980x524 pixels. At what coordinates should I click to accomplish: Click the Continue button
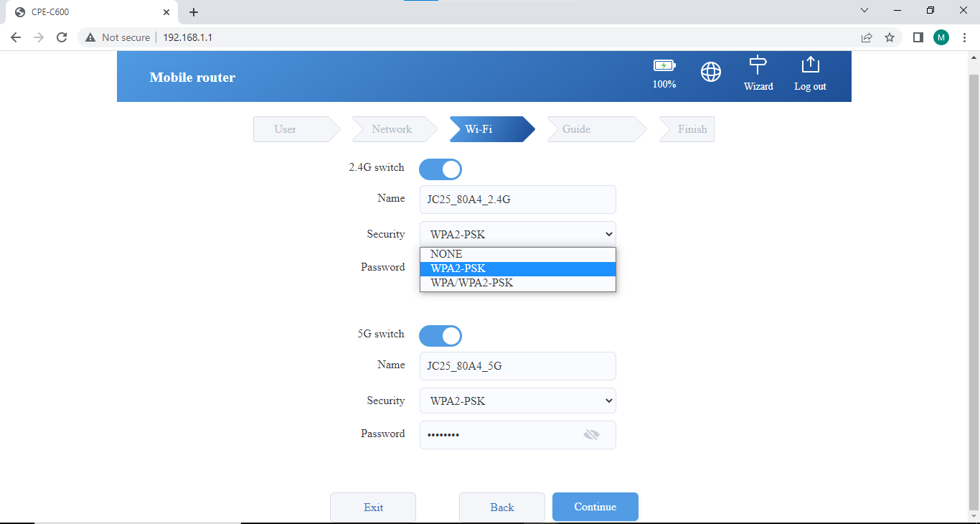click(x=595, y=507)
